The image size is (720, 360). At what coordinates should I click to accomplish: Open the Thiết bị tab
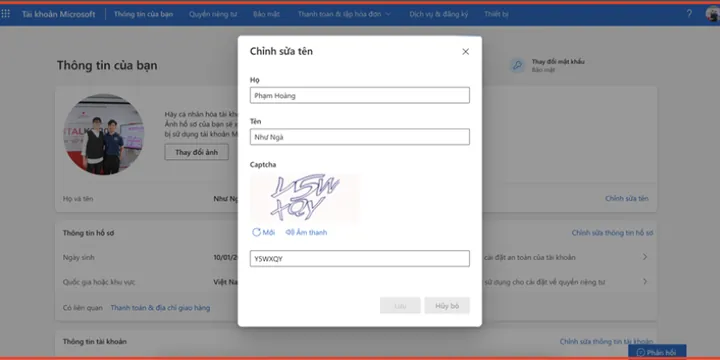[x=496, y=14]
